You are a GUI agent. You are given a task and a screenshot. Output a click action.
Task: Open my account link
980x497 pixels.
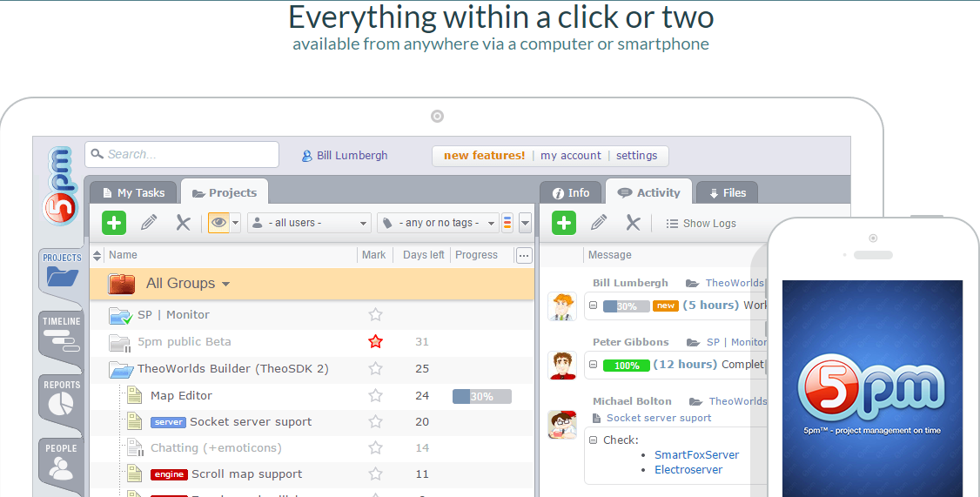pos(571,156)
